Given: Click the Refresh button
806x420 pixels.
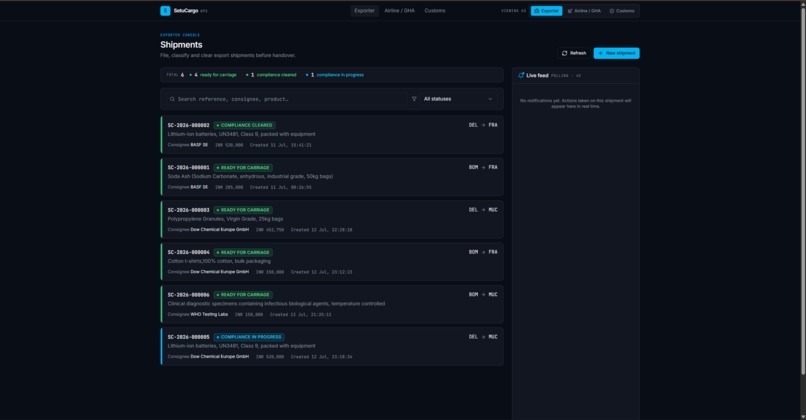Looking at the screenshot, I should [574, 53].
